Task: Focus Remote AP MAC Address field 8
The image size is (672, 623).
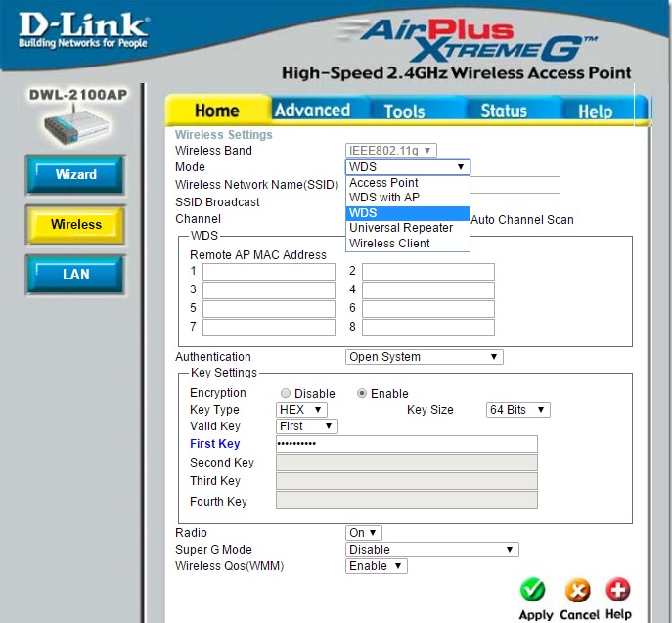Action: [x=428, y=328]
